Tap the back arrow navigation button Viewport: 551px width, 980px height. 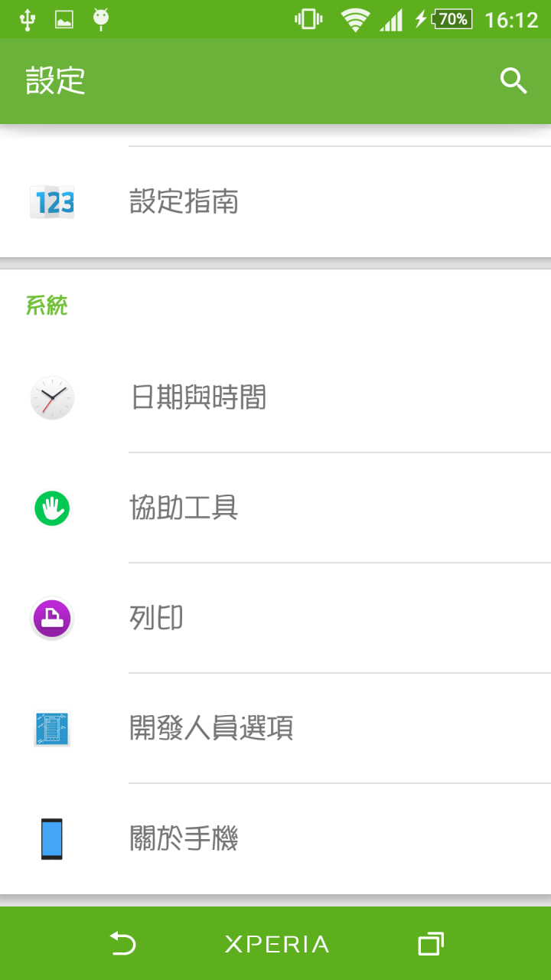(122, 943)
